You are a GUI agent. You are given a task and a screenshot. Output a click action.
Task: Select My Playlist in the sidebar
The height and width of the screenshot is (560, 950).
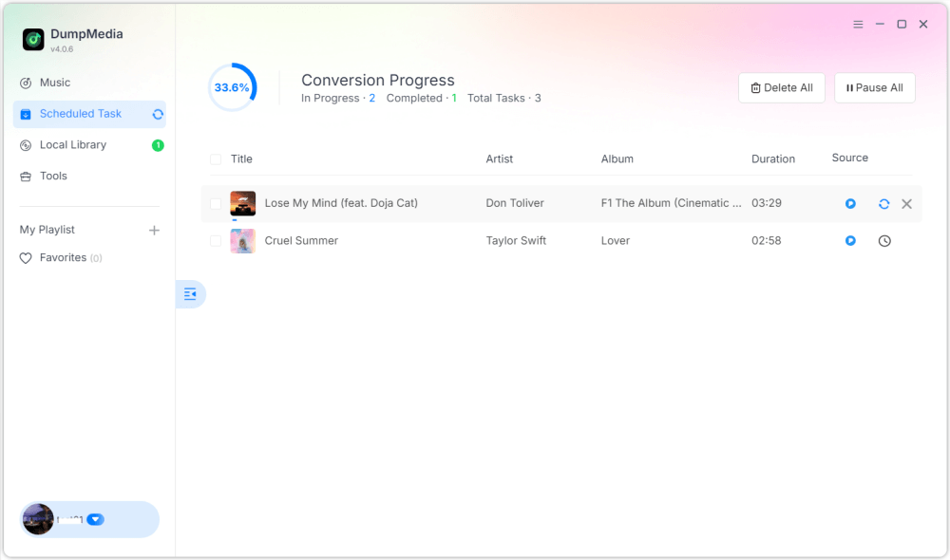coord(47,230)
